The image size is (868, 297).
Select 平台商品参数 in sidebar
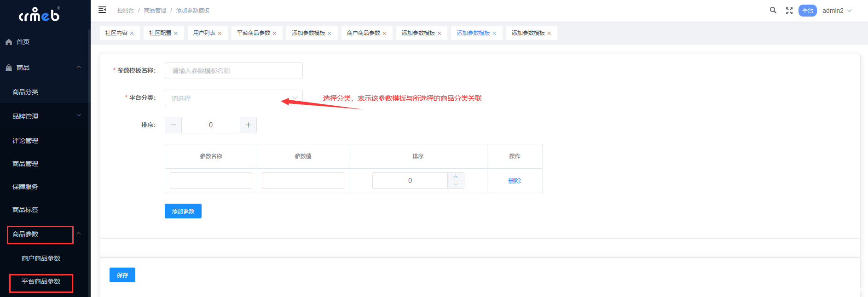pos(41,281)
